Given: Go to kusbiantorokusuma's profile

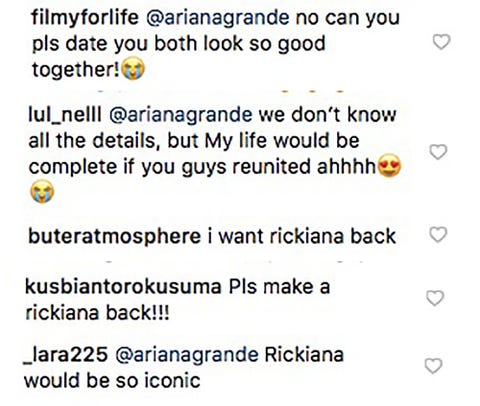Looking at the screenshot, I should tap(123, 287).
